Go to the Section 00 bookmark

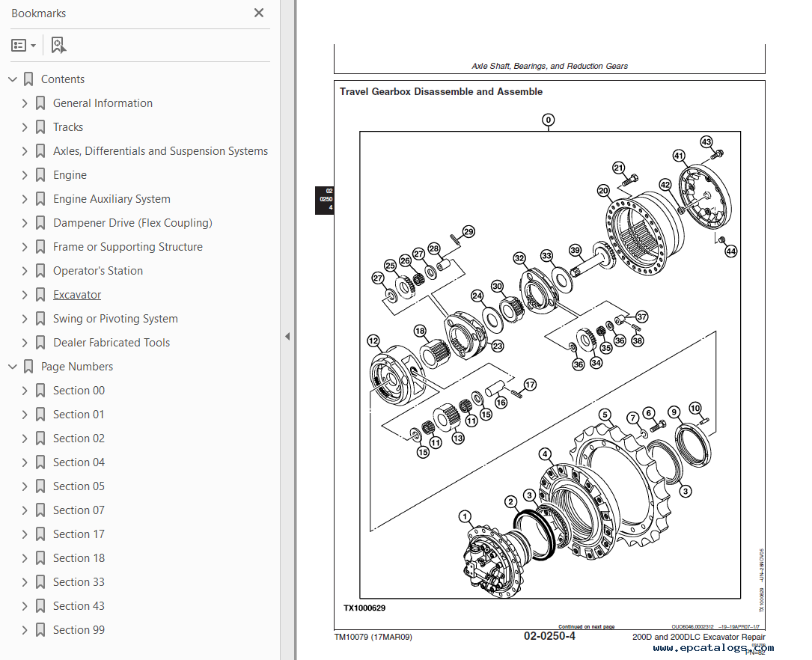coord(79,391)
